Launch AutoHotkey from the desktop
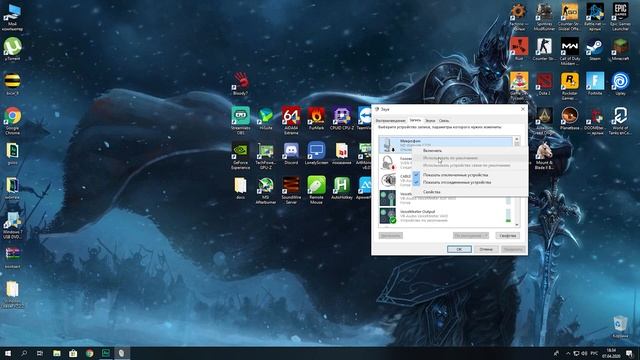The image size is (640, 360). coord(342,188)
